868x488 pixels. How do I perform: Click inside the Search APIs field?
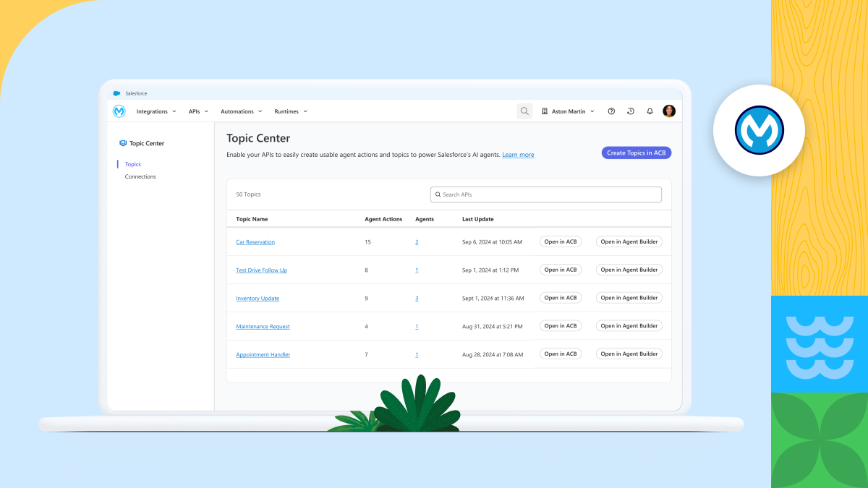click(x=545, y=194)
